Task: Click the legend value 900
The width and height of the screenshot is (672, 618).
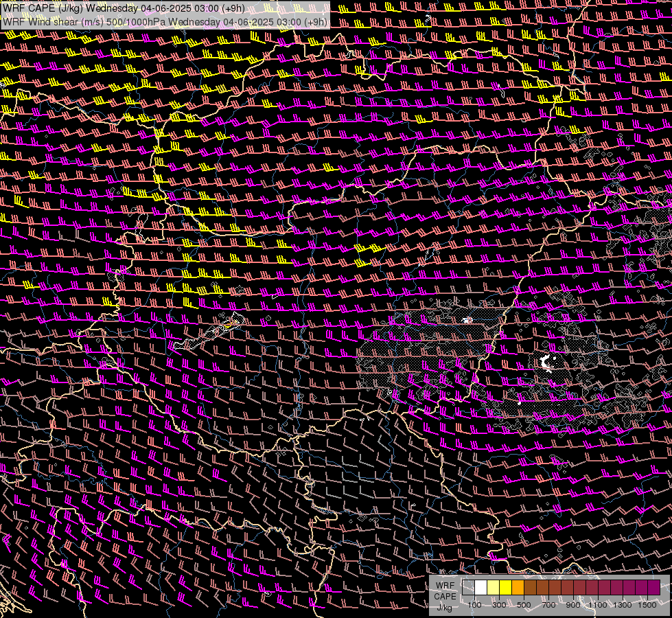Action: [x=573, y=605]
